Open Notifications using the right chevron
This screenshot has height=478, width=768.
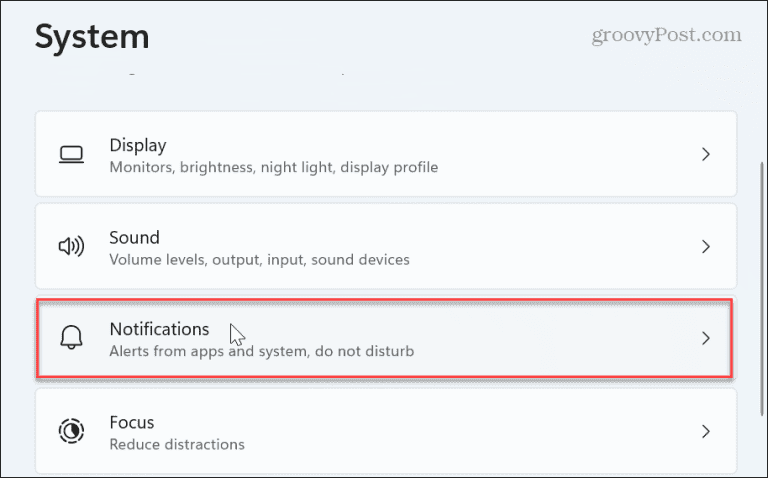706,338
